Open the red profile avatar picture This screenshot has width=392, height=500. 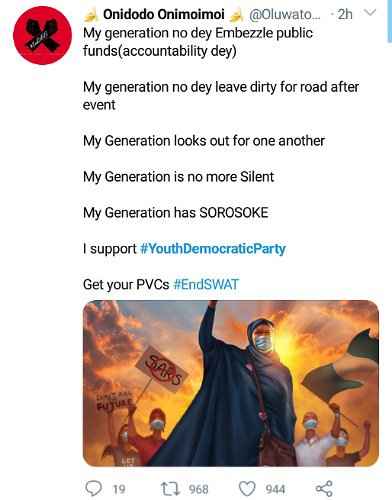(42, 35)
